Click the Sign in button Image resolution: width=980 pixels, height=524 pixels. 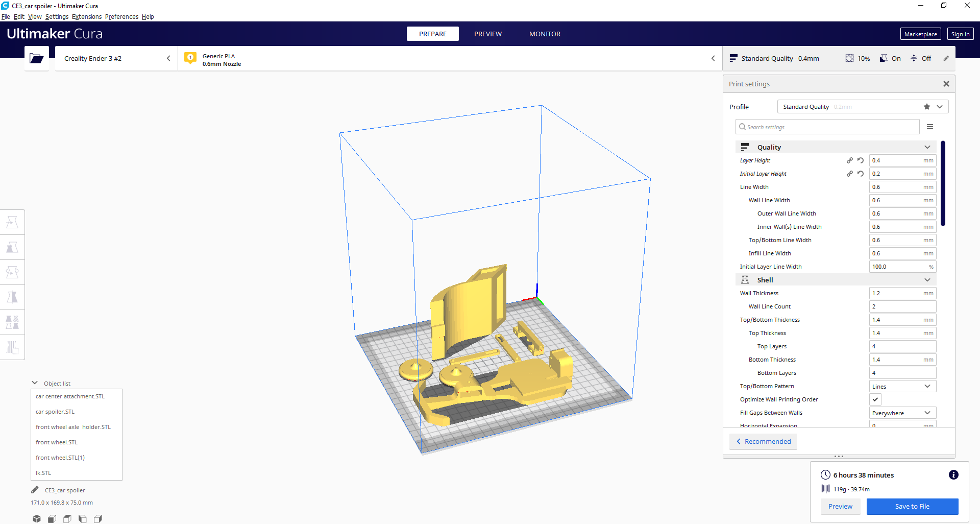(960, 34)
